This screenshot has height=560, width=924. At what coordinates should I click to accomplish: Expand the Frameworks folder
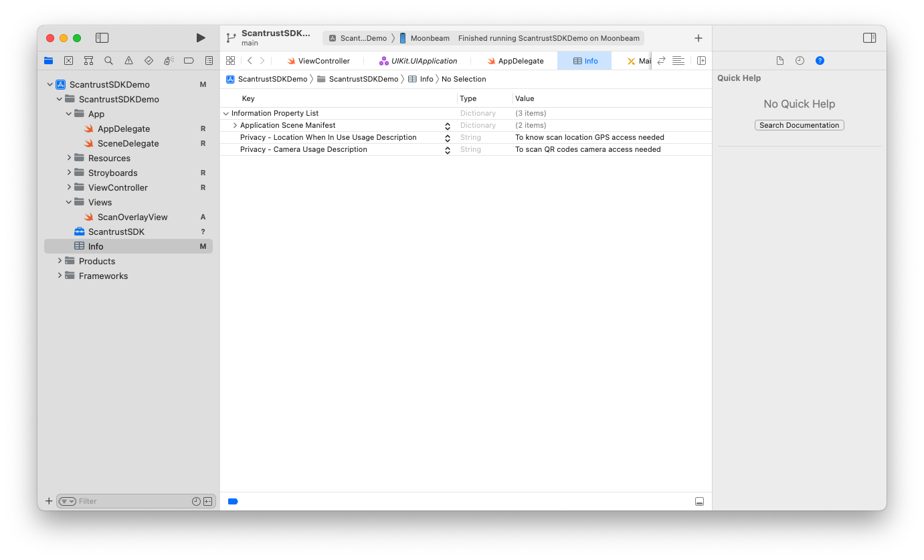59,276
